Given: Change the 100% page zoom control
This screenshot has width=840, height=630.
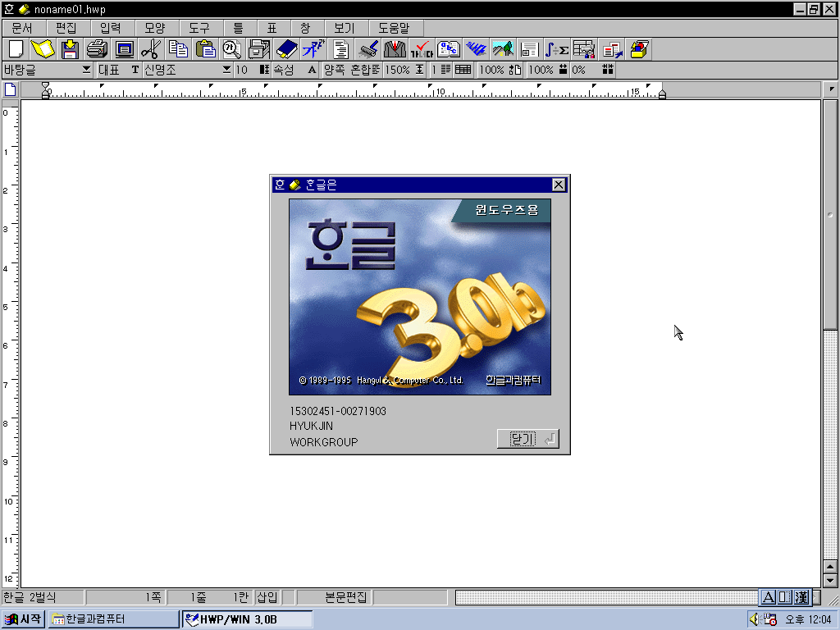Looking at the screenshot, I should [x=500, y=70].
